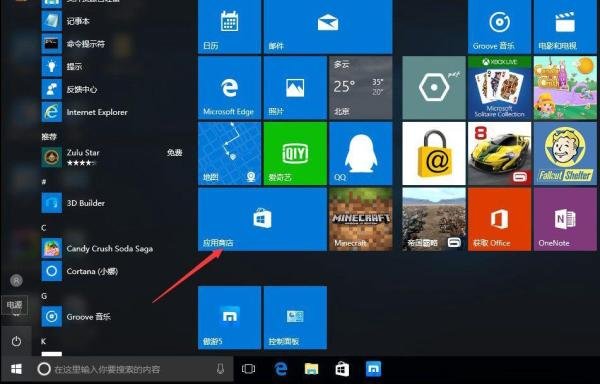Open the 日历 calendar tile

pos(230,26)
